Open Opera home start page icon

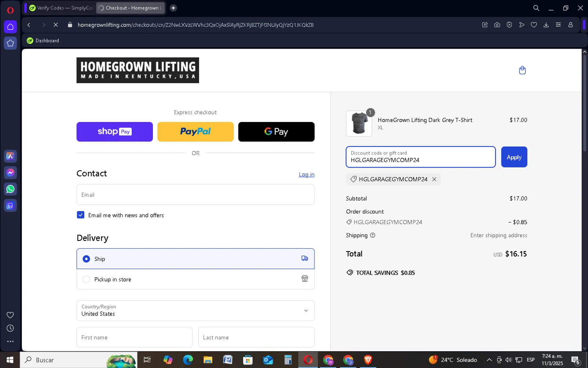coord(10,27)
